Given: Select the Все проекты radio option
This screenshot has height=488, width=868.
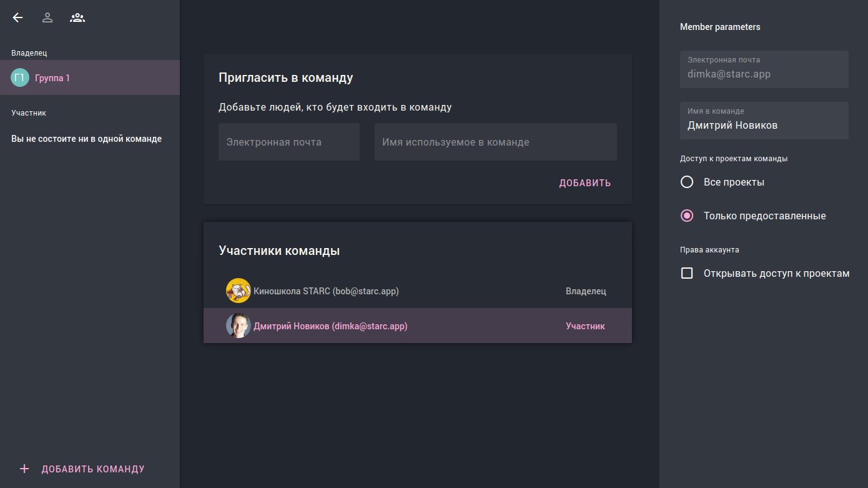Looking at the screenshot, I should 687,182.
